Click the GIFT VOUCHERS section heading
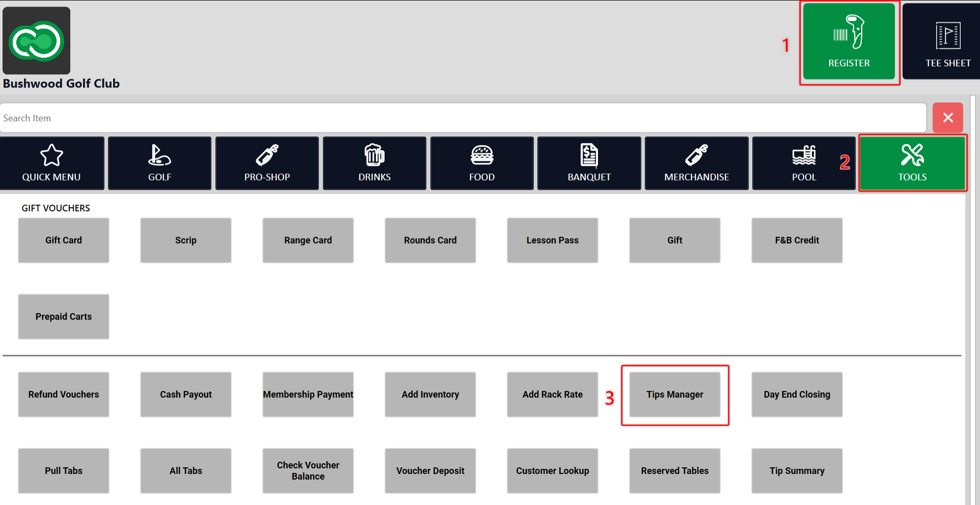The height and width of the screenshot is (505, 980). pos(56,208)
